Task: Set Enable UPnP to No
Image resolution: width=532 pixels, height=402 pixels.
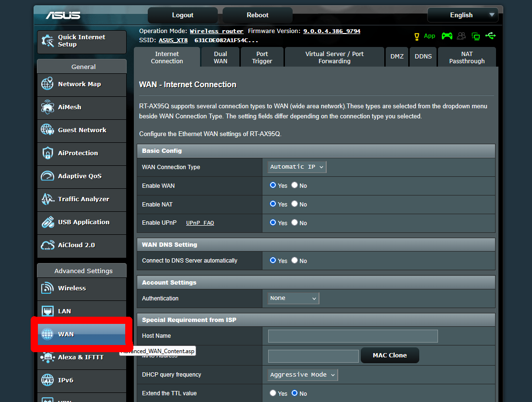Action: pos(295,222)
